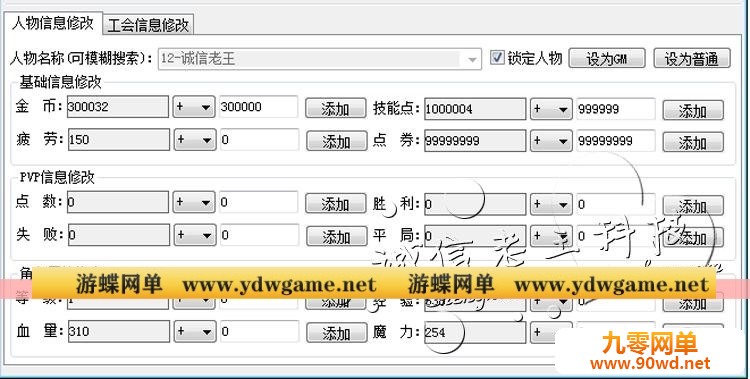This screenshot has width=750, height=379.
Task: Click 添加 button in the 疲劳 row
Action: click(337, 141)
